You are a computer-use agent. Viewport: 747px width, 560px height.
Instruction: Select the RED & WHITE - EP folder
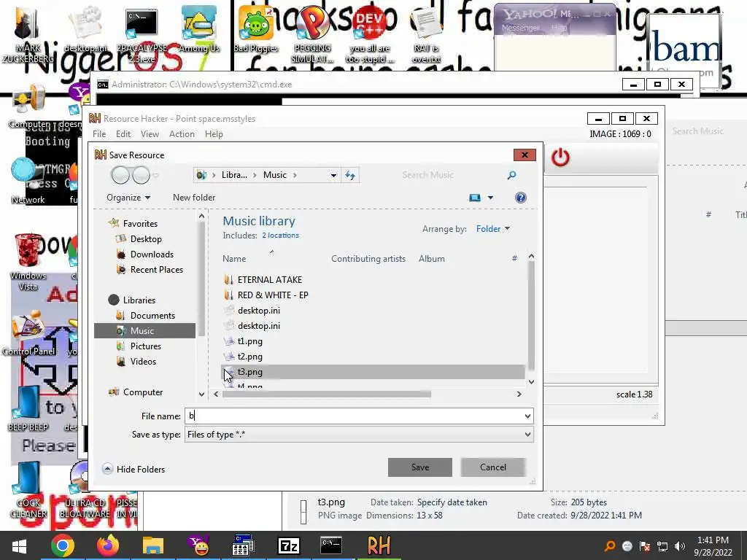coord(273,295)
